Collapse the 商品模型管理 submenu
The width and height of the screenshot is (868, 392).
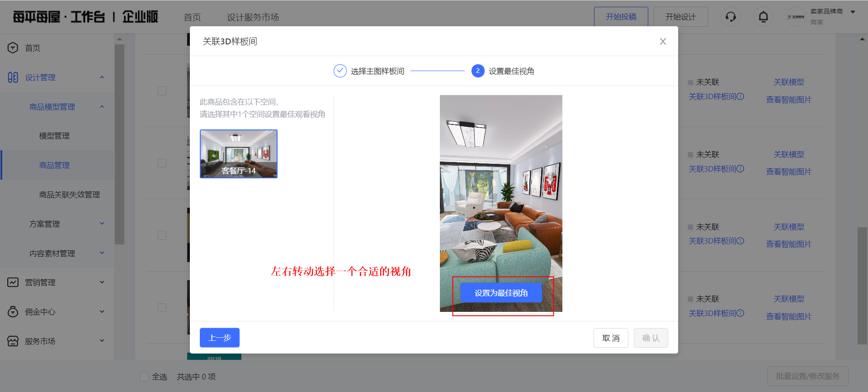[102, 107]
